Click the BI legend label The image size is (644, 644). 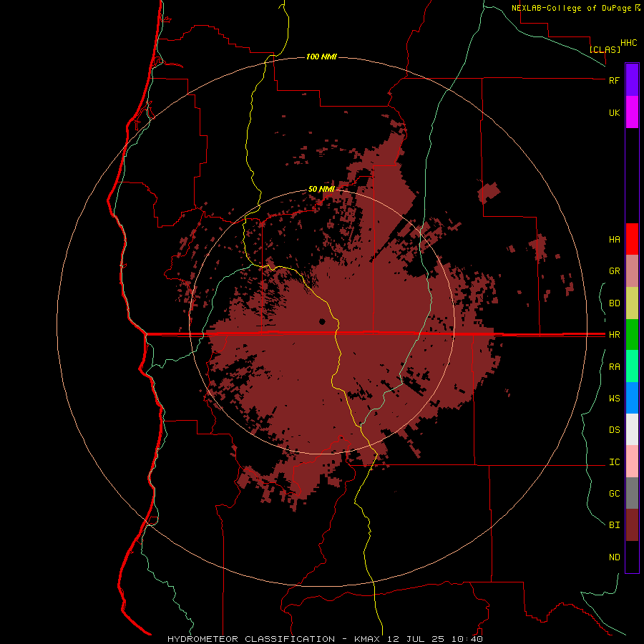[614, 525]
